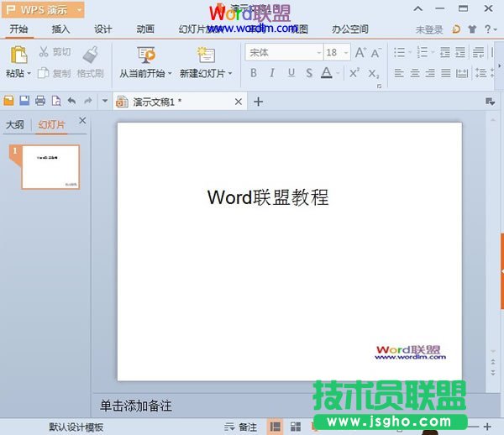Decrease the list indent level

[445, 52]
